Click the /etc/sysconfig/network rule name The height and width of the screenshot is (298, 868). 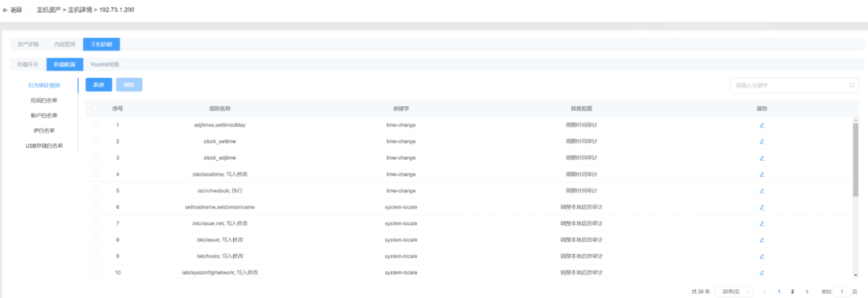[220, 272]
